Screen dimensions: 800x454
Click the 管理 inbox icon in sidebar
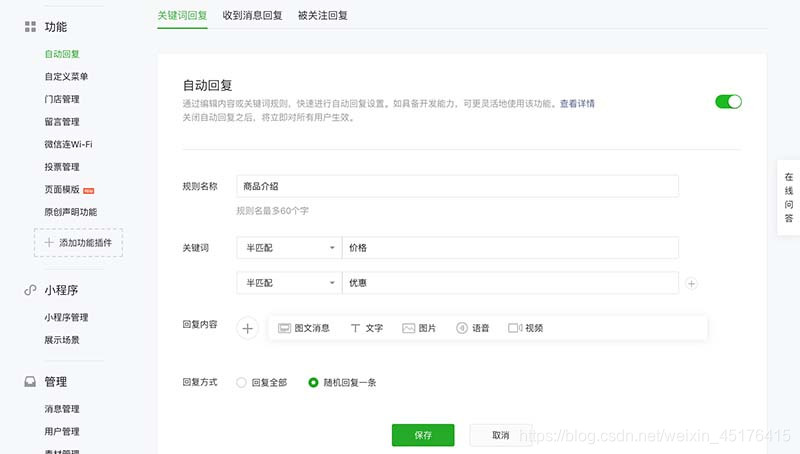(30, 382)
